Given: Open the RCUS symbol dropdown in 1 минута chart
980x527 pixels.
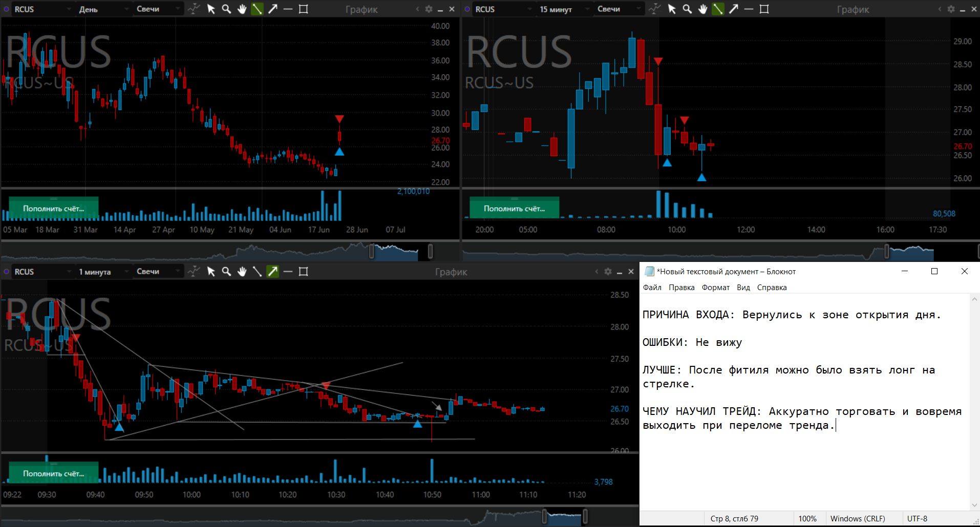Looking at the screenshot, I should pos(42,272).
